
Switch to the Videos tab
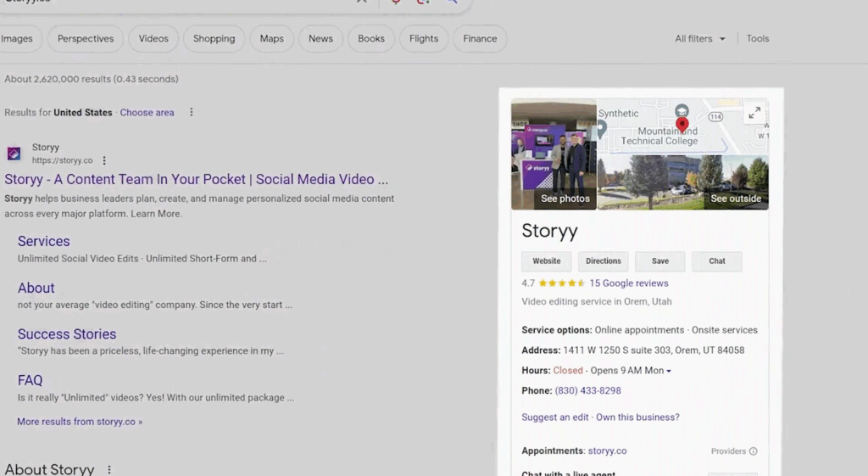click(153, 39)
